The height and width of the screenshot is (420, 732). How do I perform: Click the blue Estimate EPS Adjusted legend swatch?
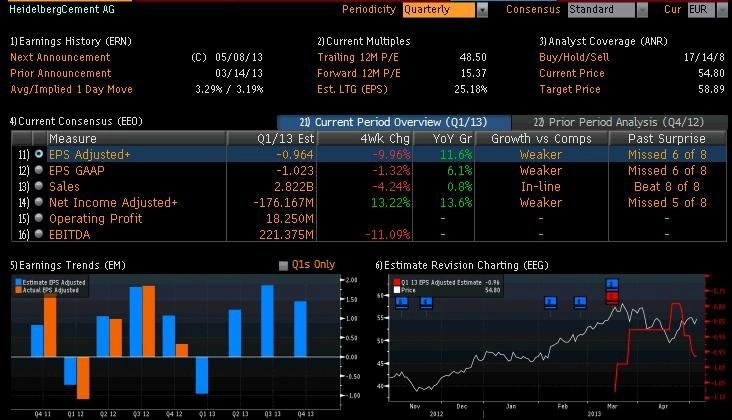[x=19, y=282]
